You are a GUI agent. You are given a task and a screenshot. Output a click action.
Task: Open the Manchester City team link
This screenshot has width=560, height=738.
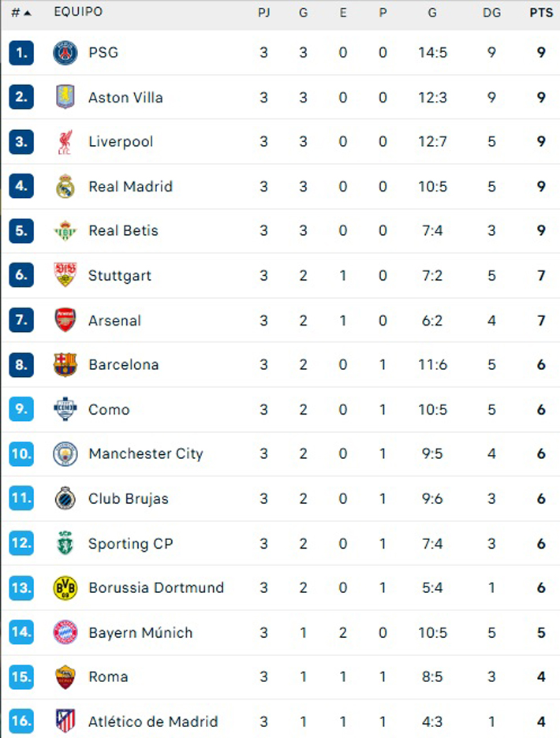tap(146, 453)
